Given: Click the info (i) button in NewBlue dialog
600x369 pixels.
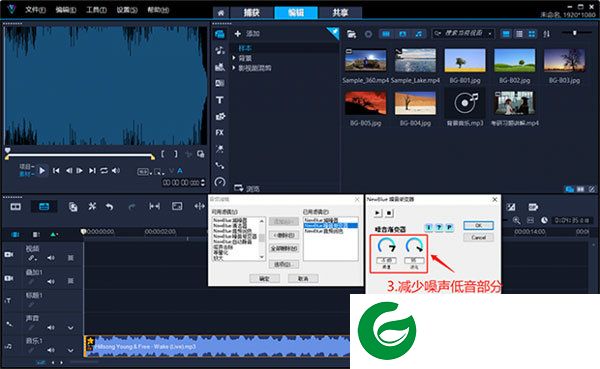Looking at the screenshot, I should [x=429, y=228].
